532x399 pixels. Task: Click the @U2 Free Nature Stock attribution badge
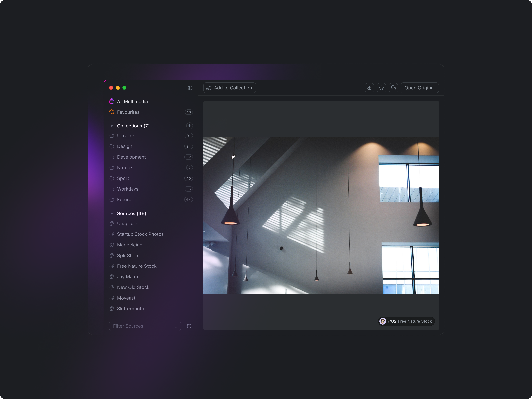pyautogui.click(x=406, y=321)
